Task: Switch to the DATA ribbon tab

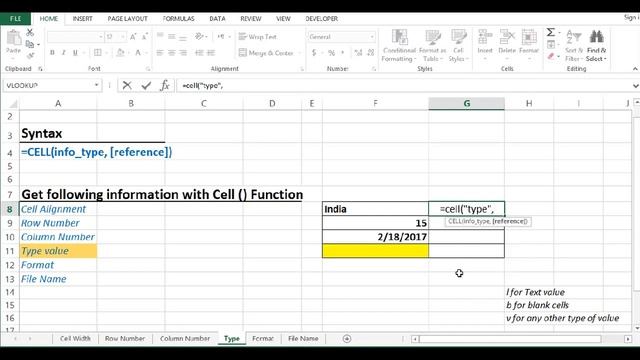Action: point(217,19)
